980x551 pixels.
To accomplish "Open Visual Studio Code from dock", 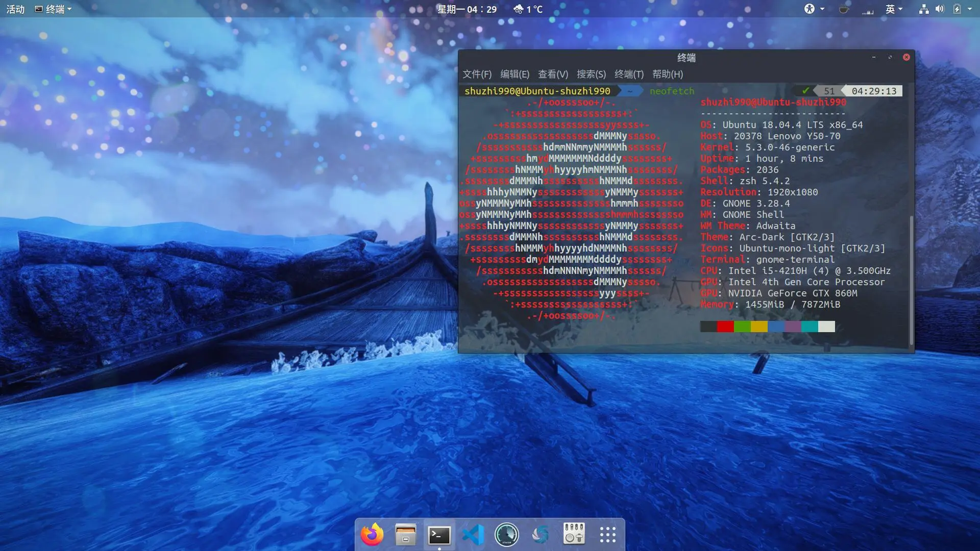I will click(x=473, y=535).
